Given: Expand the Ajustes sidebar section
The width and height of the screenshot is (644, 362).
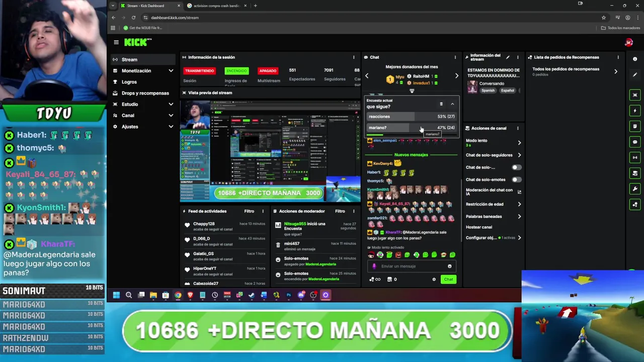Looking at the screenshot, I should [x=171, y=127].
